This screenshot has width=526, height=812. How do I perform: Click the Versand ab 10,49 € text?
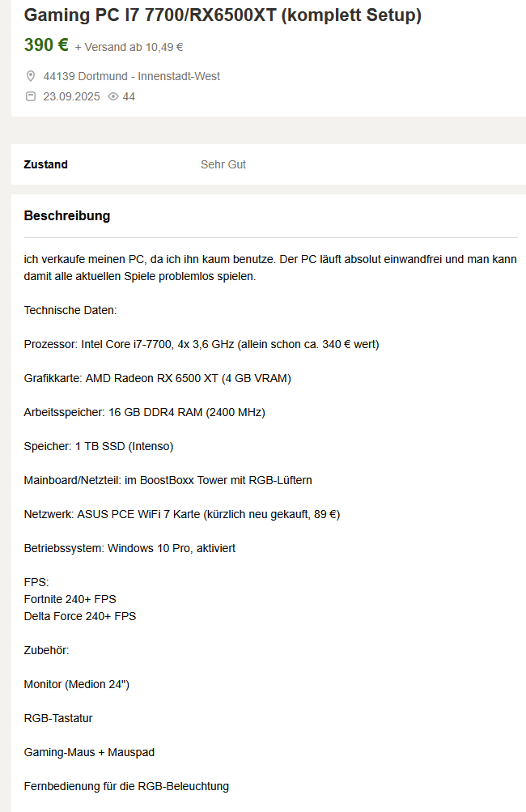[129, 47]
